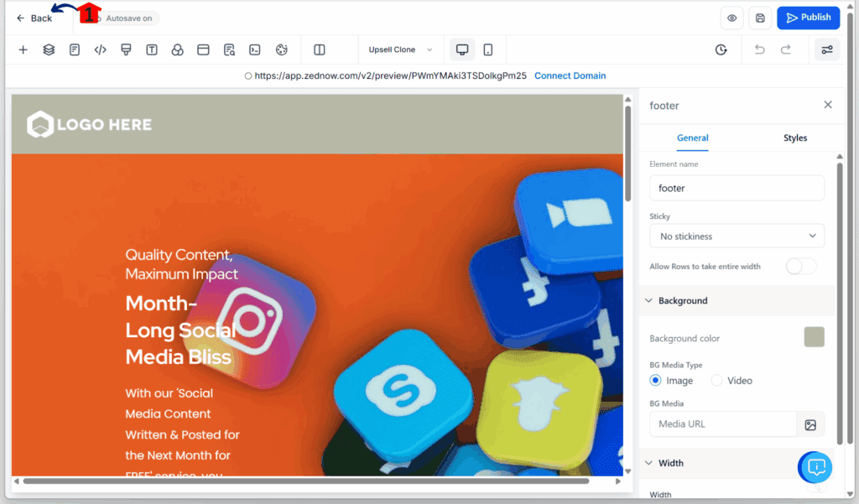Open the version history clock icon
The height and width of the screenshot is (504, 859).
(721, 49)
